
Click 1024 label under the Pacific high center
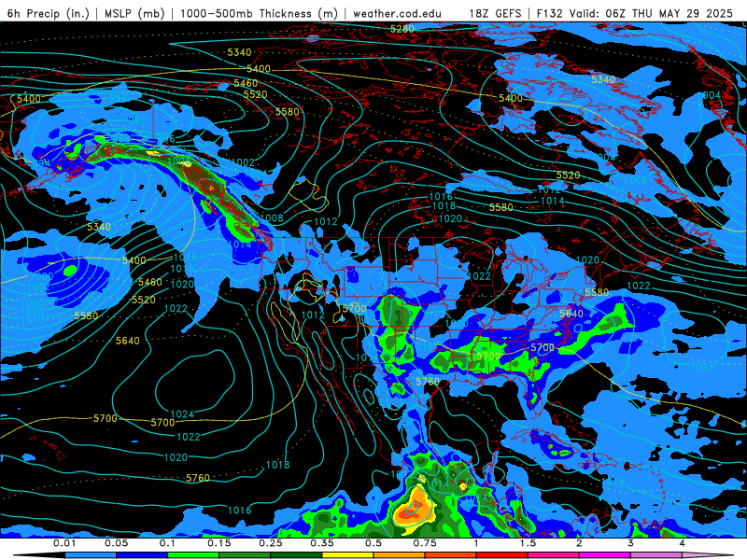click(x=182, y=413)
